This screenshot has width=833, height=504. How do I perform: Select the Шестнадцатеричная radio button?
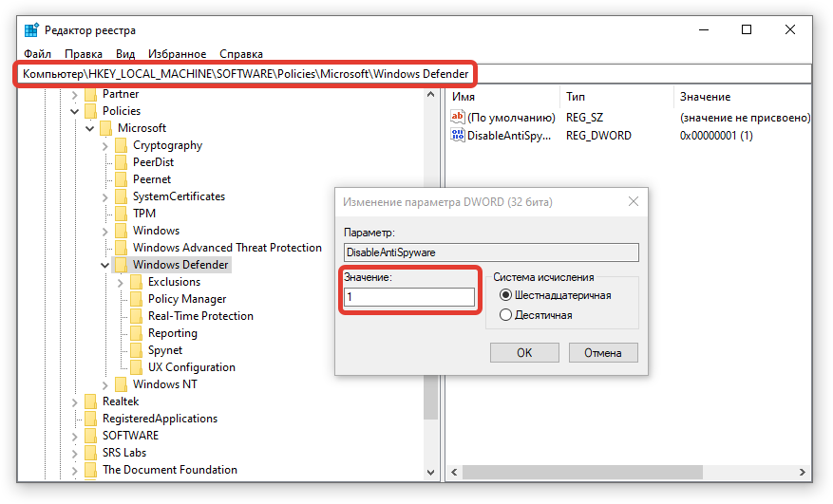pyautogui.click(x=505, y=295)
